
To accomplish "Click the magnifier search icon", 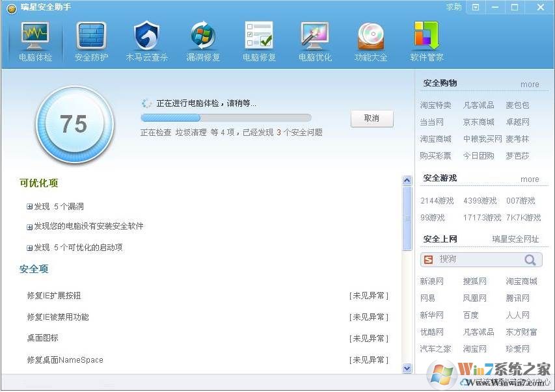I will (x=530, y=260).
